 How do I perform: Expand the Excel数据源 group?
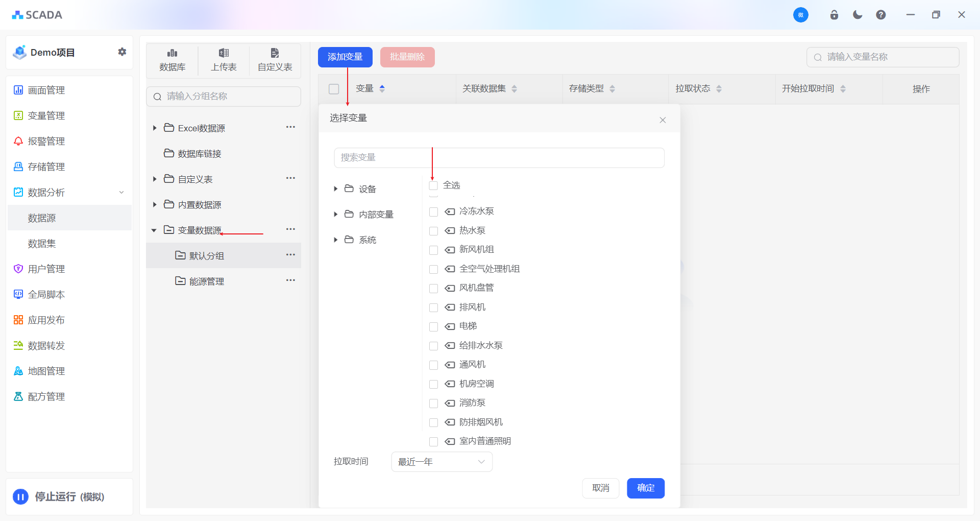coord(155,128)
